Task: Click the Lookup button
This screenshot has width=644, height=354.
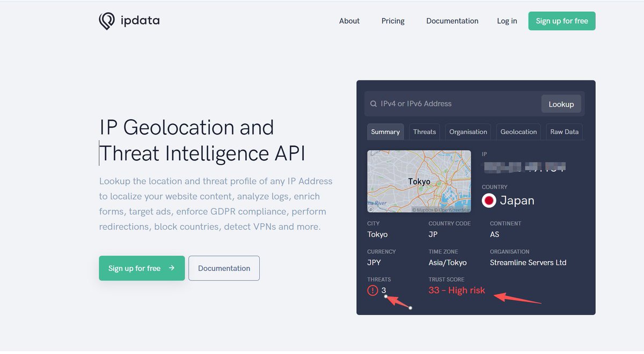Action: 561,104
